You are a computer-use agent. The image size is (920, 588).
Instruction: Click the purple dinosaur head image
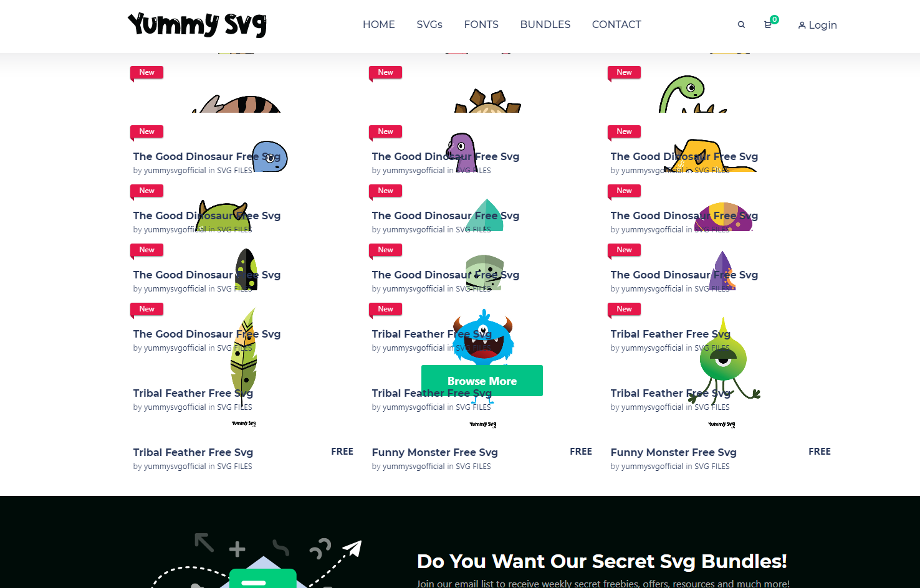pyautogui.click(x=461, y=152)
